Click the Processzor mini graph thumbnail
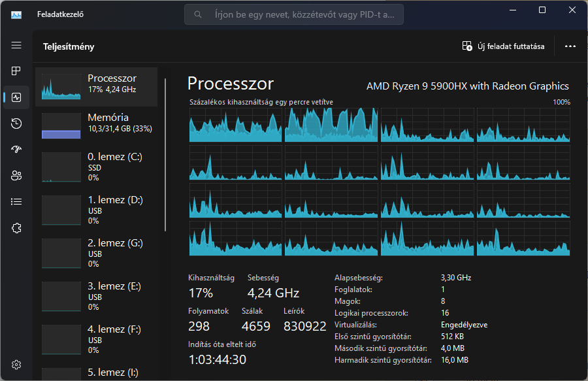 61,87
